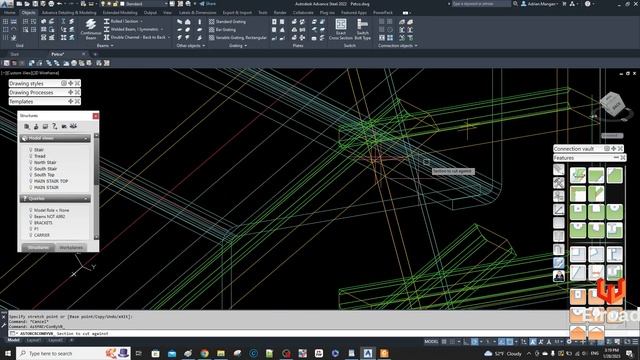Viewport: 640px width, 360px height.
Task: Toggle the North Stair view bulb
Action: [x=31, y=162]
